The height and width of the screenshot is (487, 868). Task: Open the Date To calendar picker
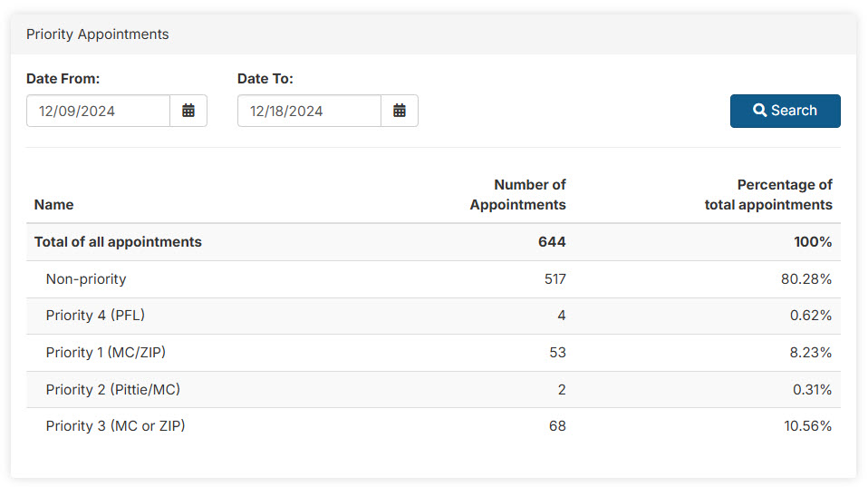[400, 111]
